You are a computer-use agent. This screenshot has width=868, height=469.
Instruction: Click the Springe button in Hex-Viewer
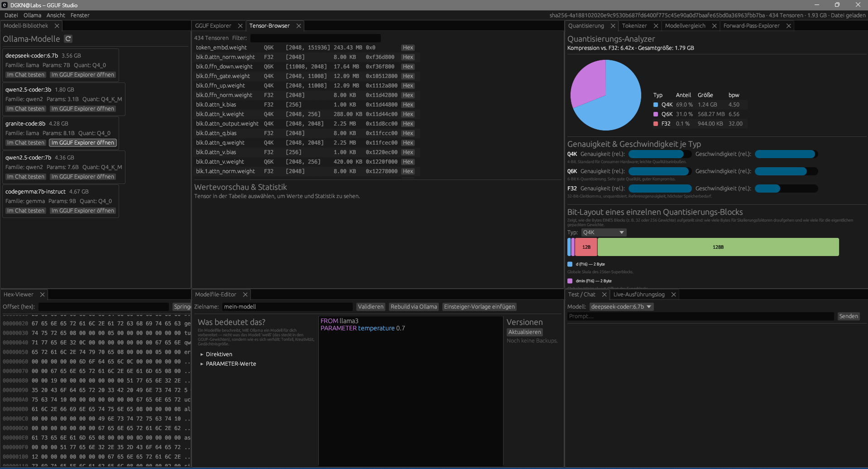182,307
